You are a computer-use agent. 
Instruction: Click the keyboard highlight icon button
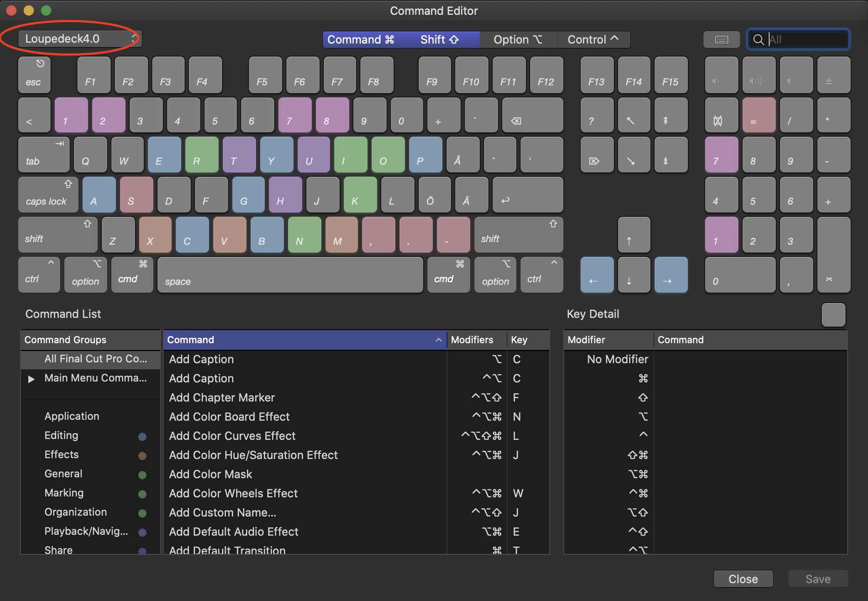[721, 40]
